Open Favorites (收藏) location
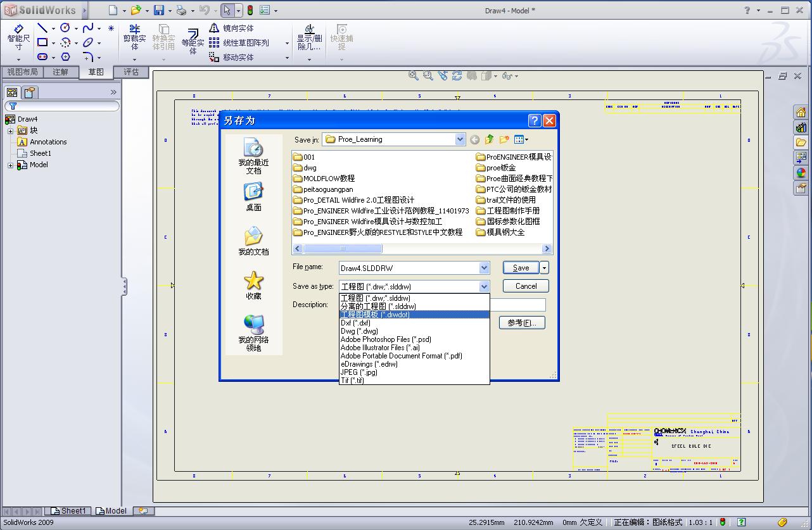 point(253,285)
